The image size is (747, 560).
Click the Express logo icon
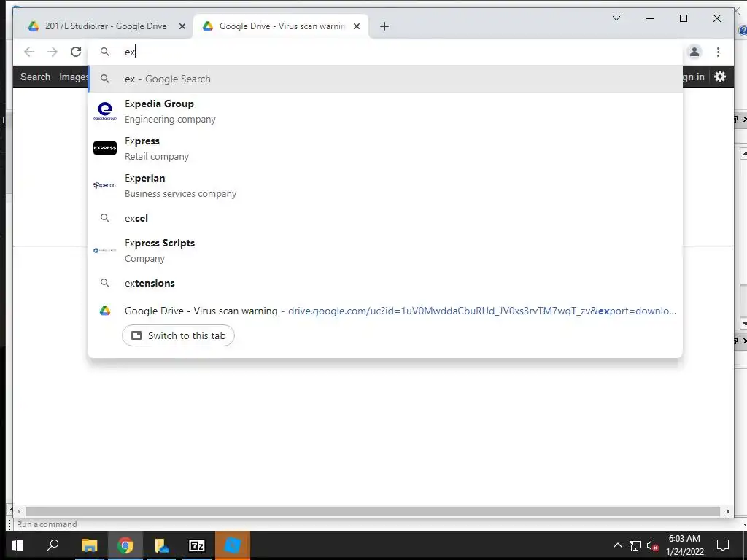point(105,148)
